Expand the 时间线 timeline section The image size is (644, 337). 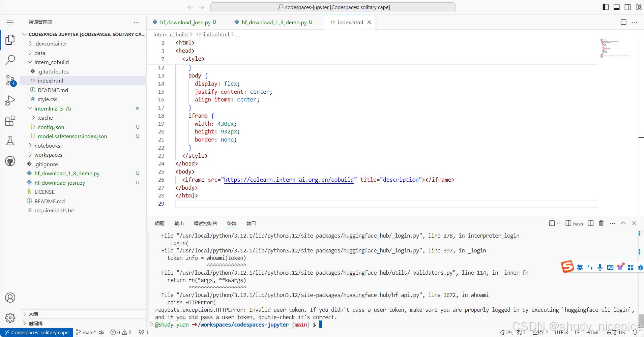click(x=83, y=324)
